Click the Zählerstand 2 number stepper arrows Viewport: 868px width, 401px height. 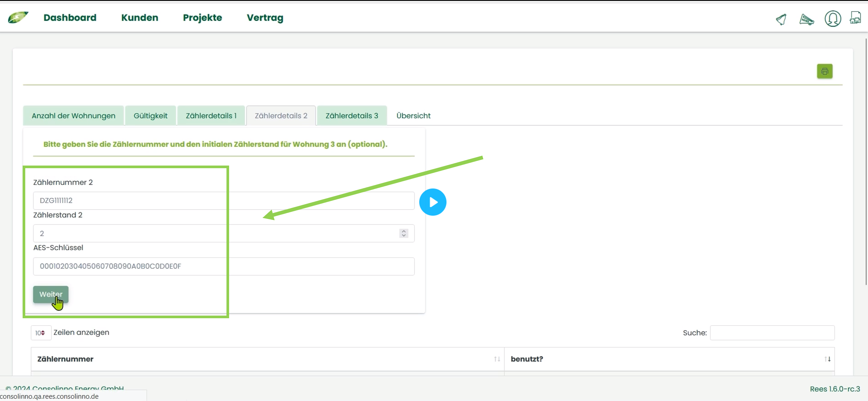[x=403, y=233]
